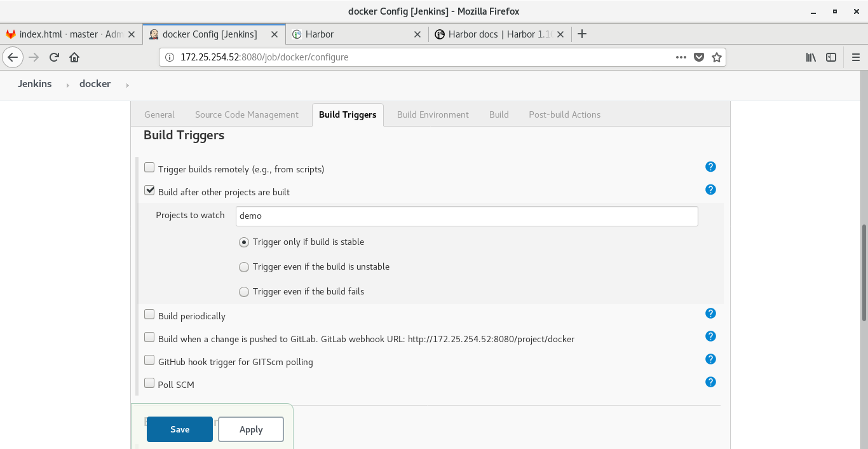This screenshot has width=868, height=449.
Task: Open site information icon in address bar
Action: (169, 57)
